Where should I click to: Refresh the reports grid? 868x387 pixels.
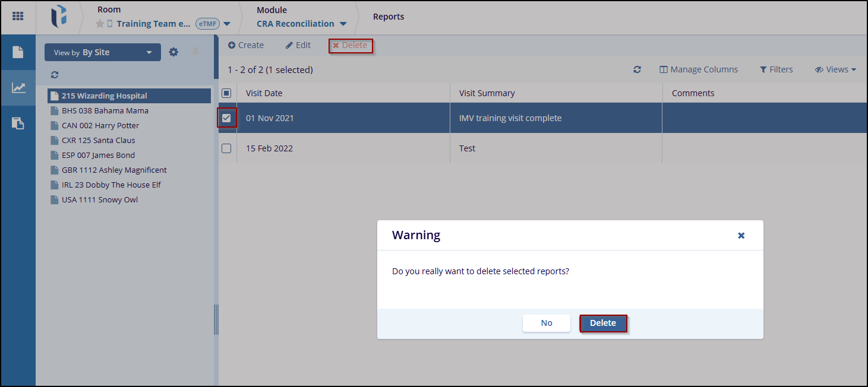pos(637,69)
